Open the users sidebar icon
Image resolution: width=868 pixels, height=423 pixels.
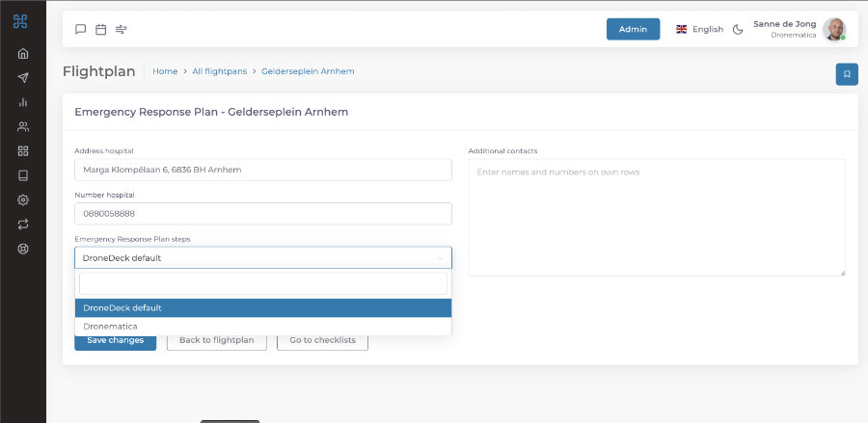[23, 126]
